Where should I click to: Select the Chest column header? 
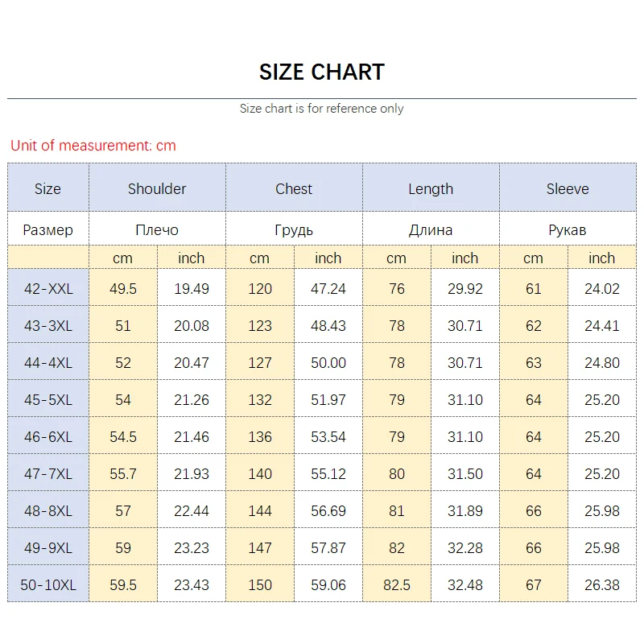click(x=294, y=189)
